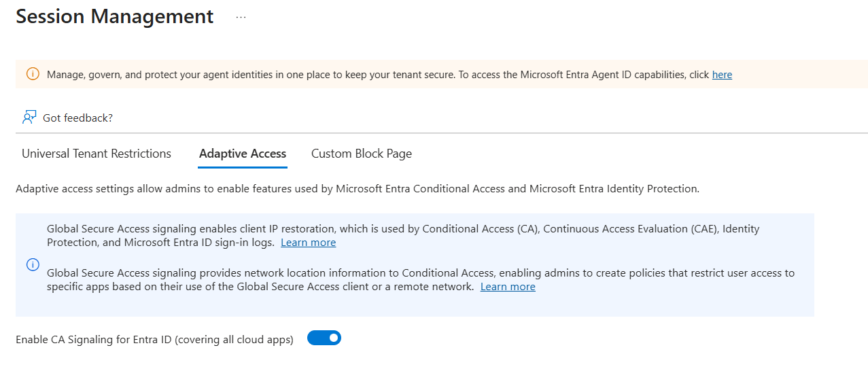
Task: Click the orange info icon in the banner
Action: pyautogui.click(x=33, y=74)
